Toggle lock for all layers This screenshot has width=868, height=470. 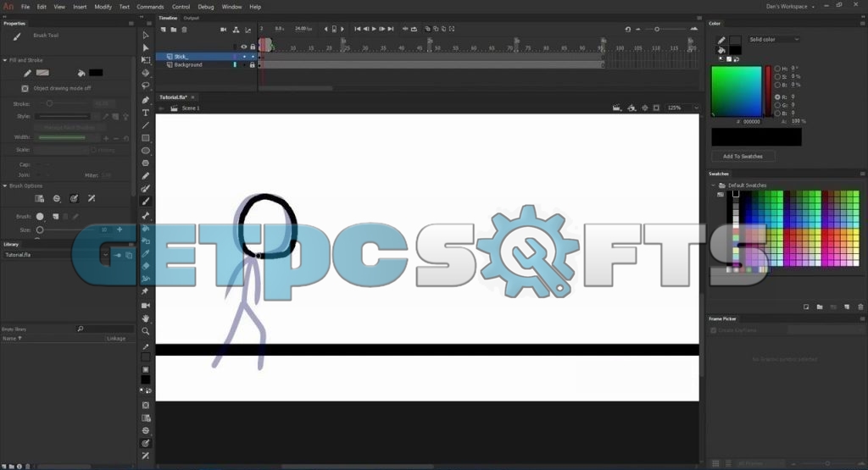tap(253, 47)
